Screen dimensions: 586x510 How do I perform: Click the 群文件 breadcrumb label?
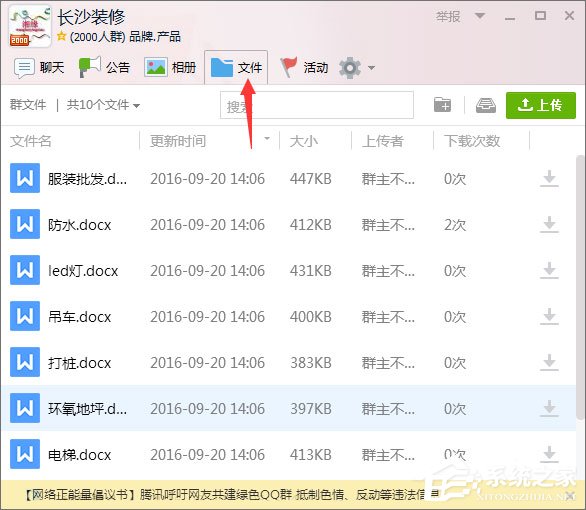coord(28,105)
